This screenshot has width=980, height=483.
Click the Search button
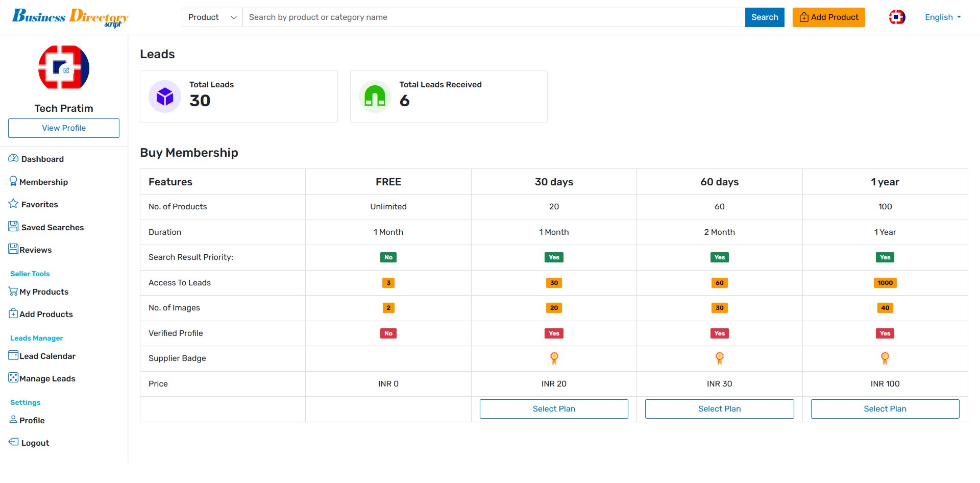pos(764,17)
